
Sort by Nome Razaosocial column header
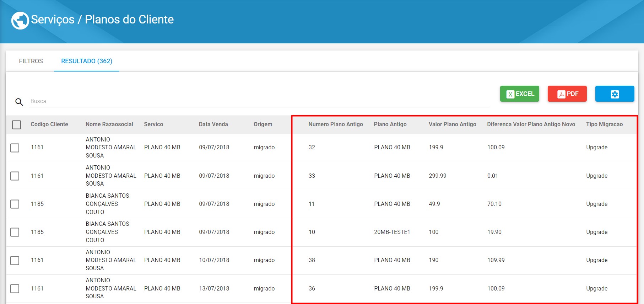[x=109, y=124]
